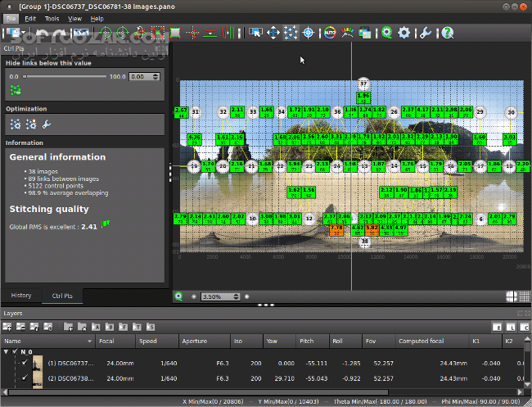Open the help question mark icon
The width and height of the screenshot is (532, 407).
(x=448, y=33)
